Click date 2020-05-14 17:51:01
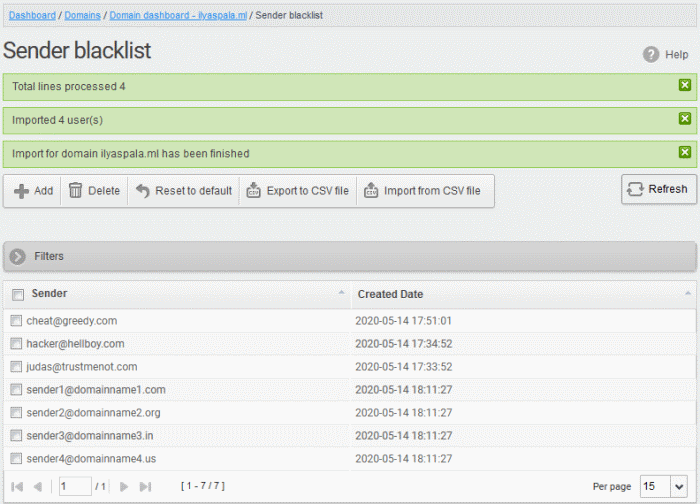The width and height of the screenshot is (700, 504). pyautogui.click(x=404, y=321)
